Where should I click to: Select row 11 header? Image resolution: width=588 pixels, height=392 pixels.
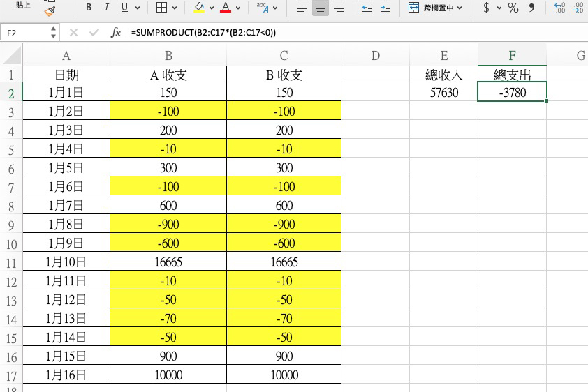(x=11, y=263)
